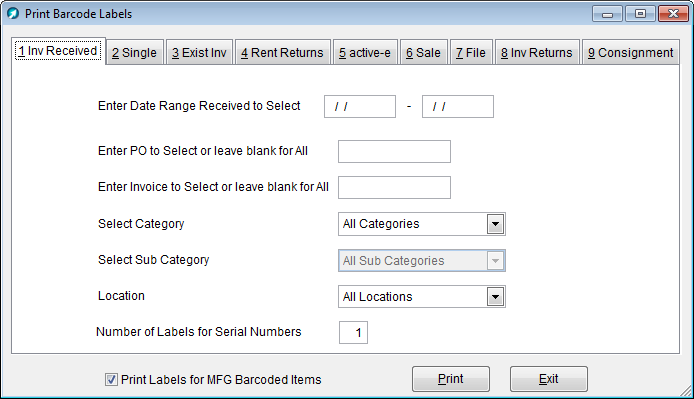Click the 'Select Category' label text
The width and height of the screenshot is (694, 399).
[x=141, y=224]
